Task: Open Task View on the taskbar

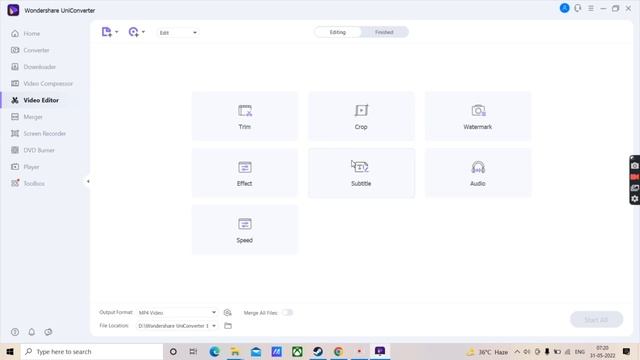Action: (x=193, y=351)
